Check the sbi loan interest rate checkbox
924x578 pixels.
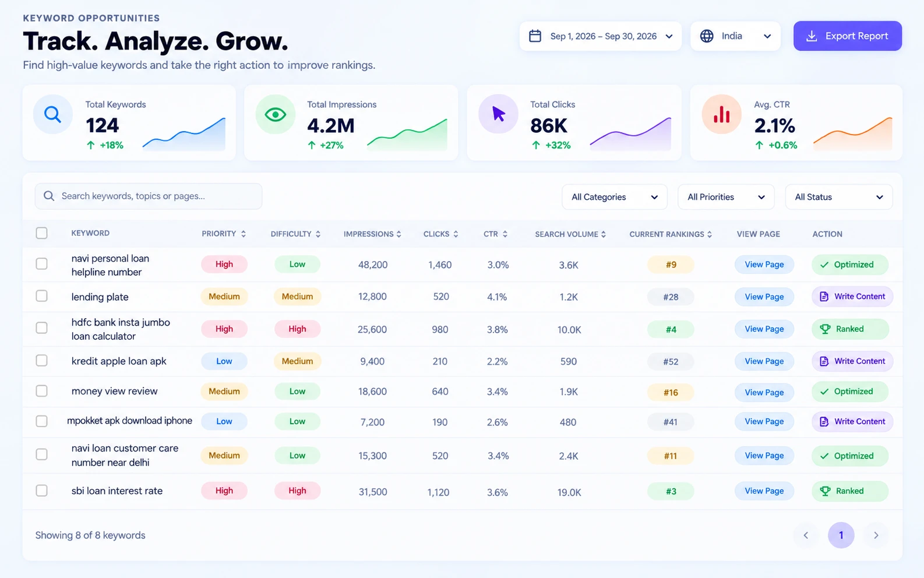pos(41,491)
